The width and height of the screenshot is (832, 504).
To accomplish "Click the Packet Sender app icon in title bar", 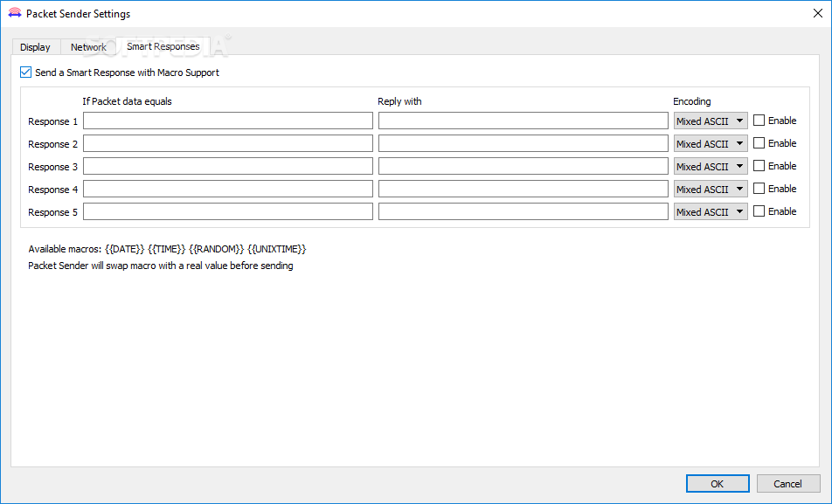I will click(15, 13).
